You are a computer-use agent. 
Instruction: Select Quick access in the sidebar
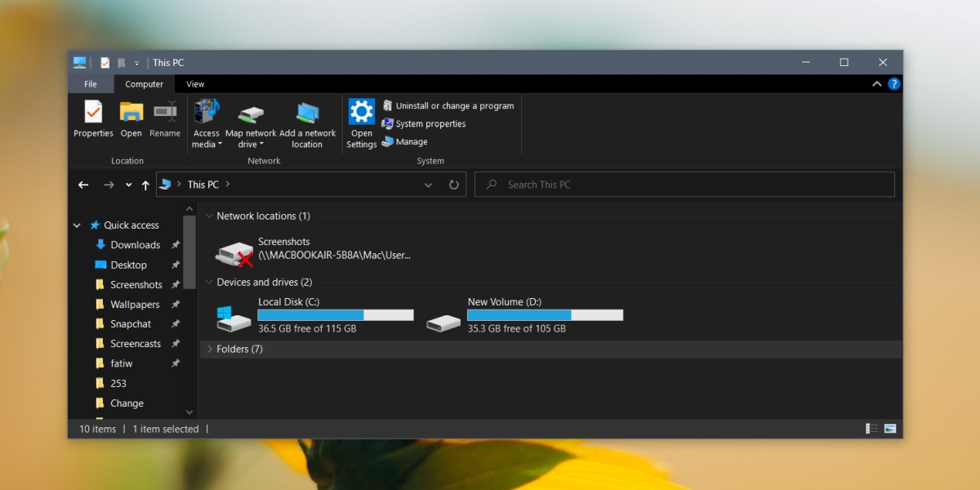(x=131, y=225)
